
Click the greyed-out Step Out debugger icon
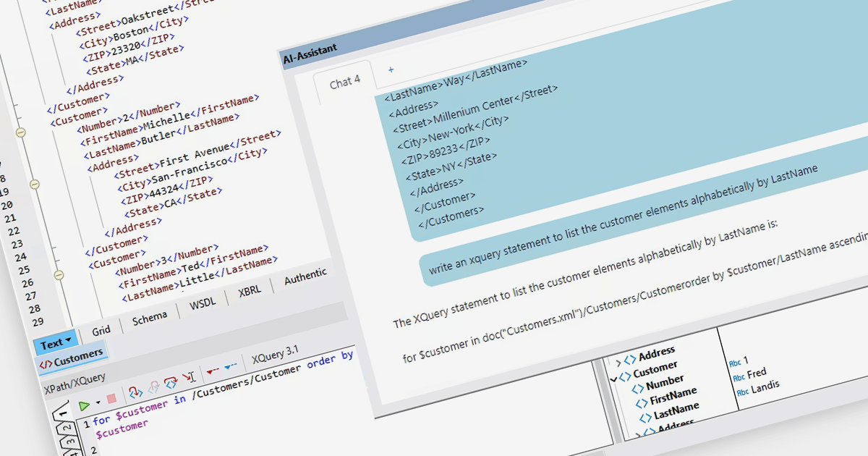point(153,388)
